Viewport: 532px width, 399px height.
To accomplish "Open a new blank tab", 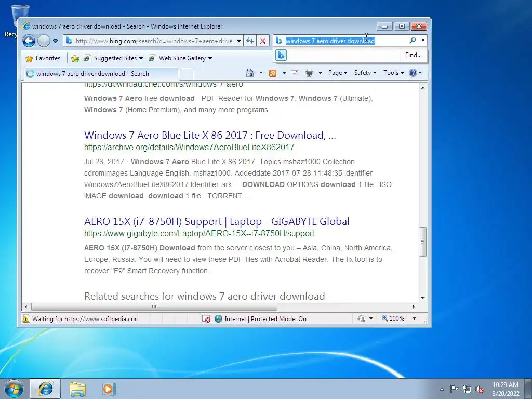I will tap(187, 74).
